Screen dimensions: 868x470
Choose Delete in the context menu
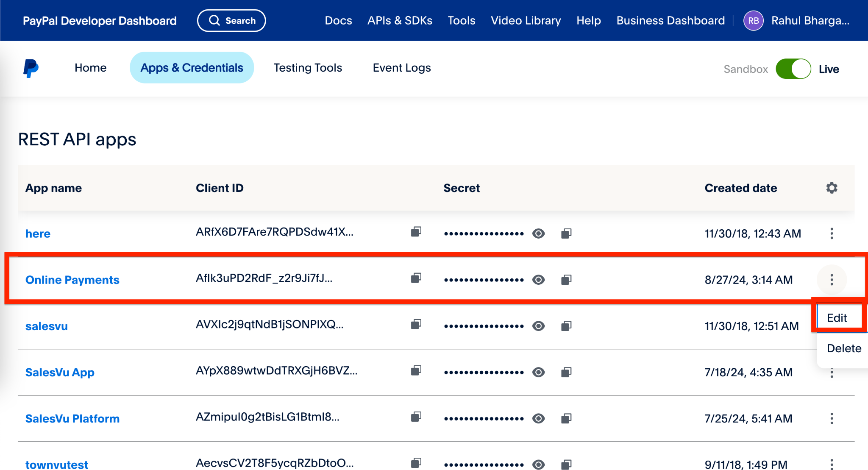844,348
